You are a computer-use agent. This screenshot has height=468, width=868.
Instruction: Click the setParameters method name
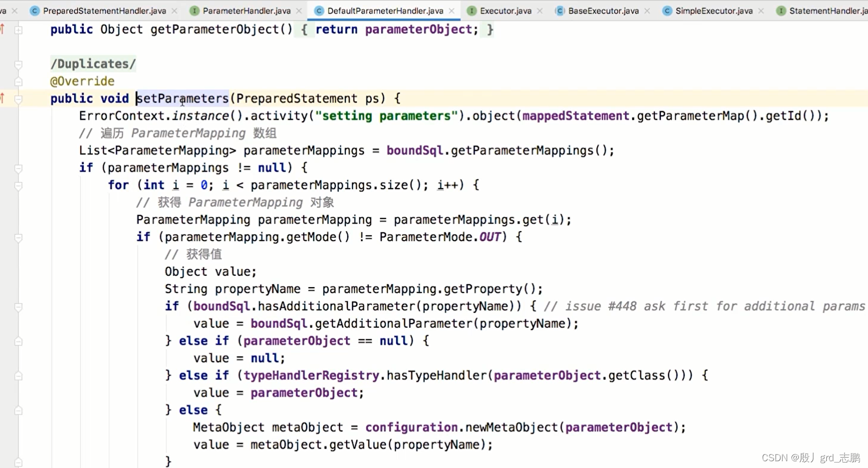[x=182, y=98]
